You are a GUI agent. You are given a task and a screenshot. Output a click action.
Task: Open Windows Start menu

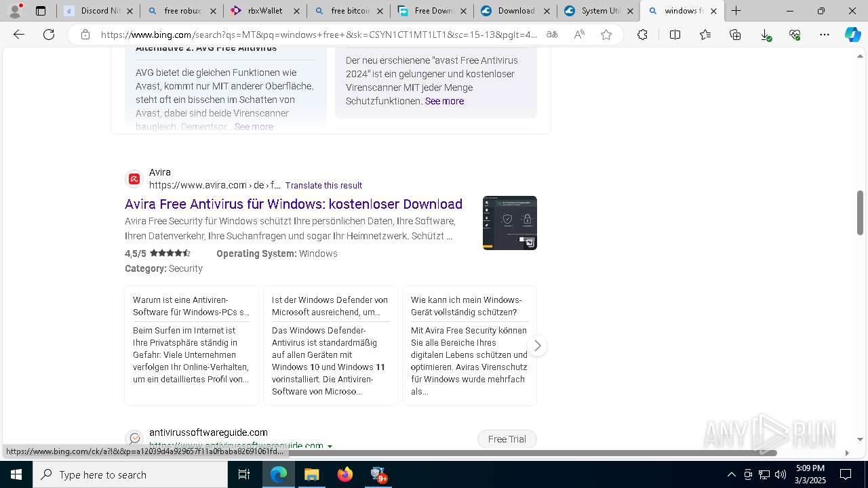pos(16,475)
